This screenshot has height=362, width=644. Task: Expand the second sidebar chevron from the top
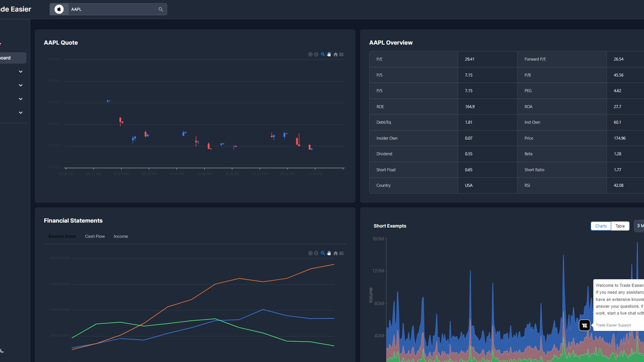pos(21,85)
